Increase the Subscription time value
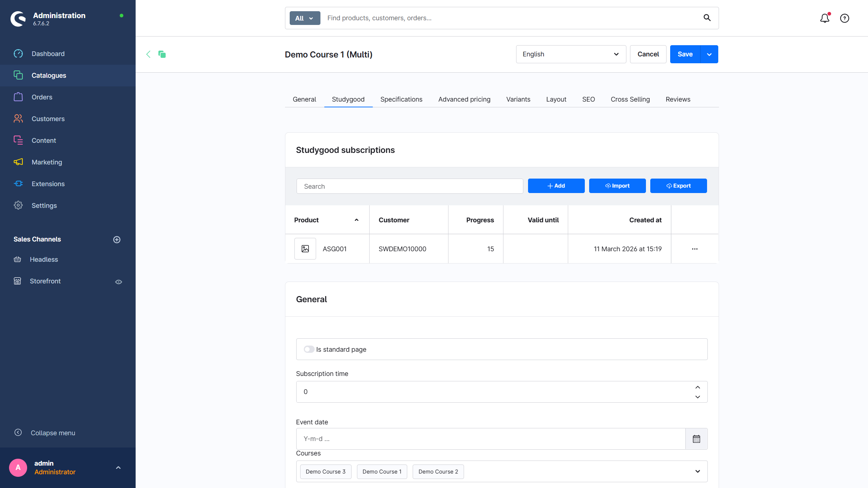Screen dimensions: 868x488 [698, 387]
